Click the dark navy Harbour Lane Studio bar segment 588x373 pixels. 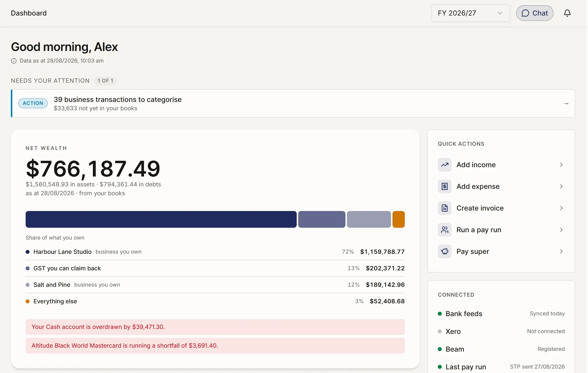161,219
